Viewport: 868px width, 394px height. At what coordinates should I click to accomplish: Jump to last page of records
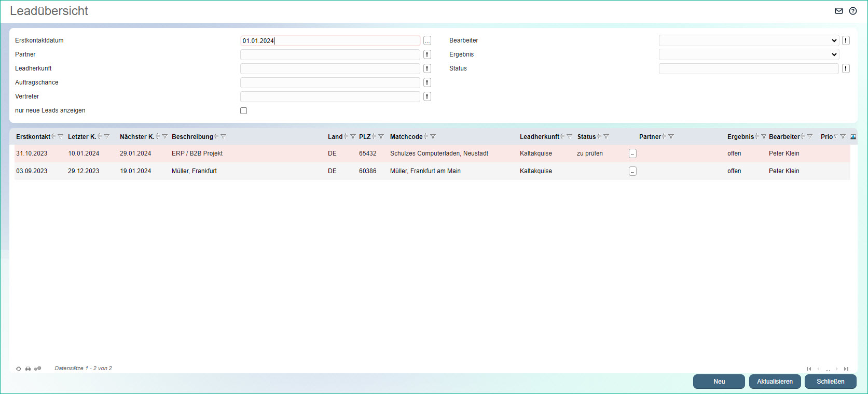click(x=846, y=369)
